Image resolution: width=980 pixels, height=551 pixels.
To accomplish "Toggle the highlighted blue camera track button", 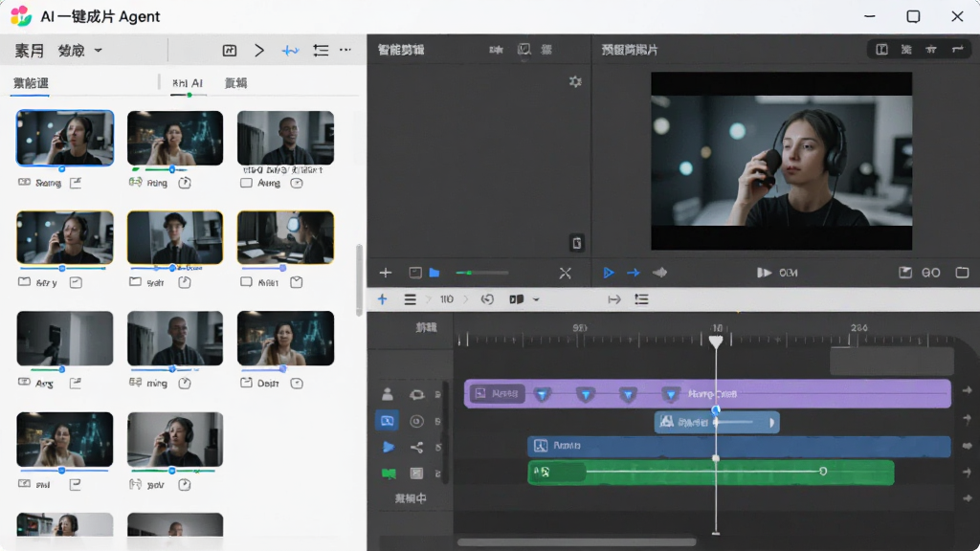I will click(388, 421).
